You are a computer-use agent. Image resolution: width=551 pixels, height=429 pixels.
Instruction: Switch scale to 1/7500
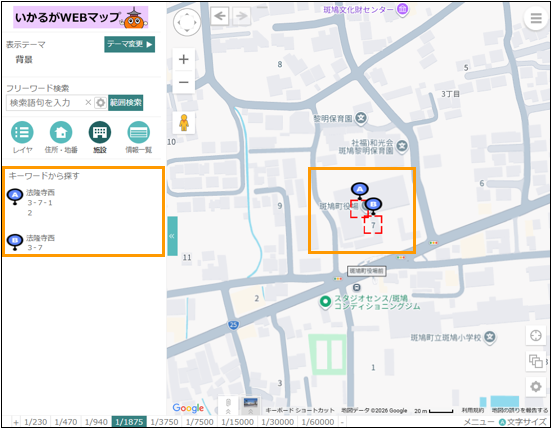(200, 422)
